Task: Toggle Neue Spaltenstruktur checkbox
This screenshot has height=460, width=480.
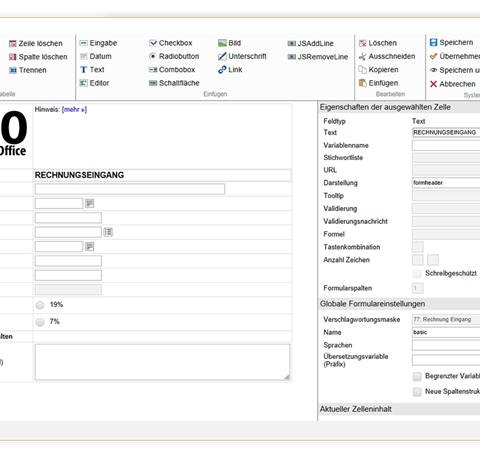Action: click(417, 392)
